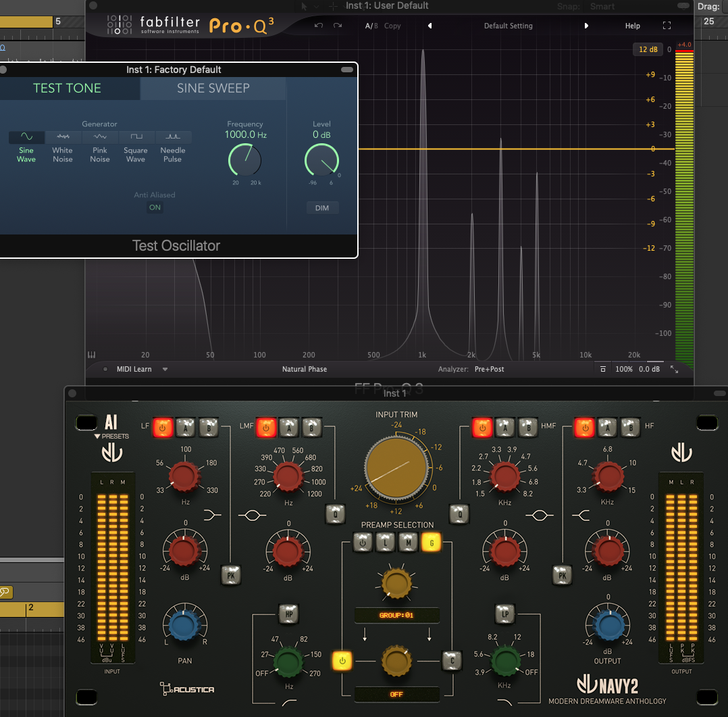Viewport: 728px width, 717px height.
Task: Click the Pro-Q 3 undo arrow
Action: (319, 26)
